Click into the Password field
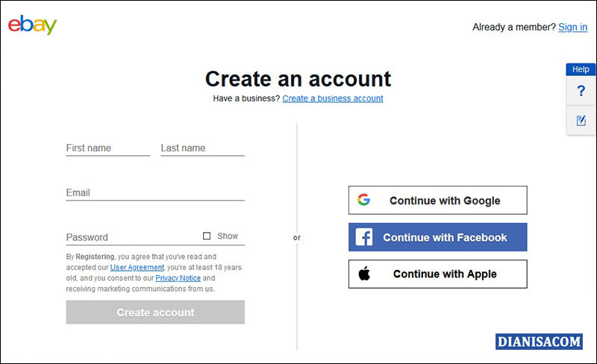Image resolution: width=597 pixels, height=364 pixels. pos(131,237)
